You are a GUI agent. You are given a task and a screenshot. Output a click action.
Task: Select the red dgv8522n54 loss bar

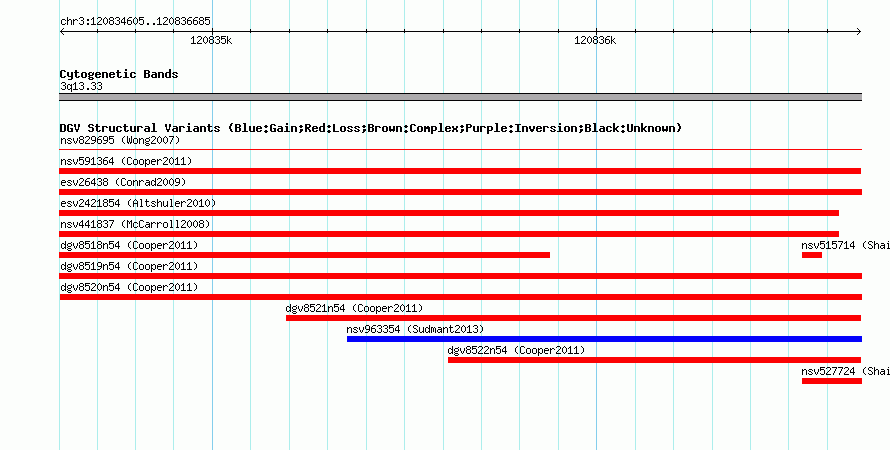[x=654, y=360]
